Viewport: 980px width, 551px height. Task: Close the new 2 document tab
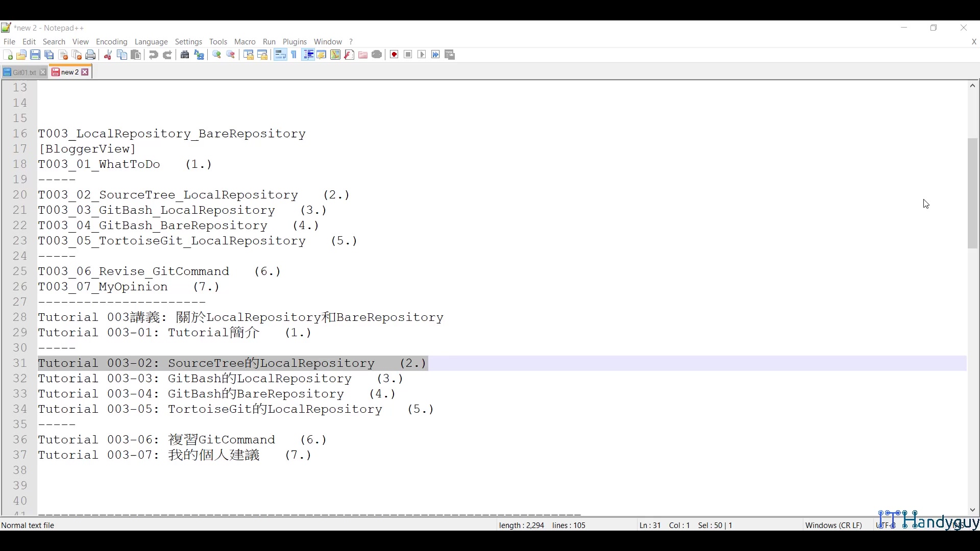tap(85, 72)
